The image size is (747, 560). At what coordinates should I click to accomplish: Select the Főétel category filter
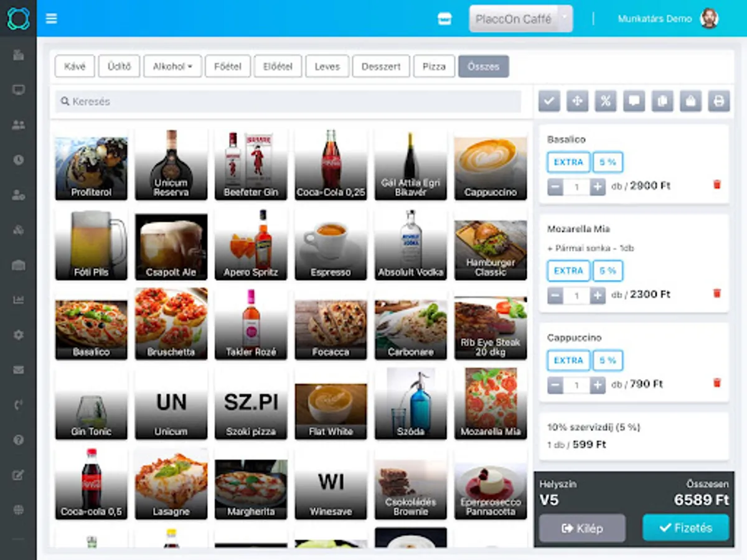228,66
